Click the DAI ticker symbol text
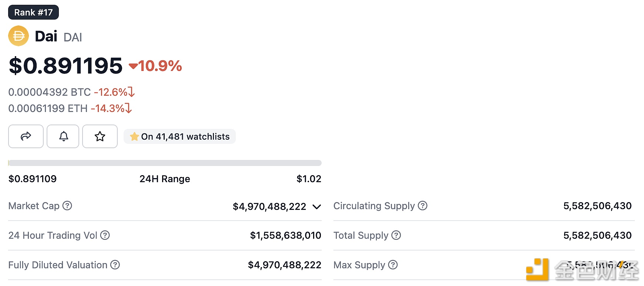 tap(73, 37)
